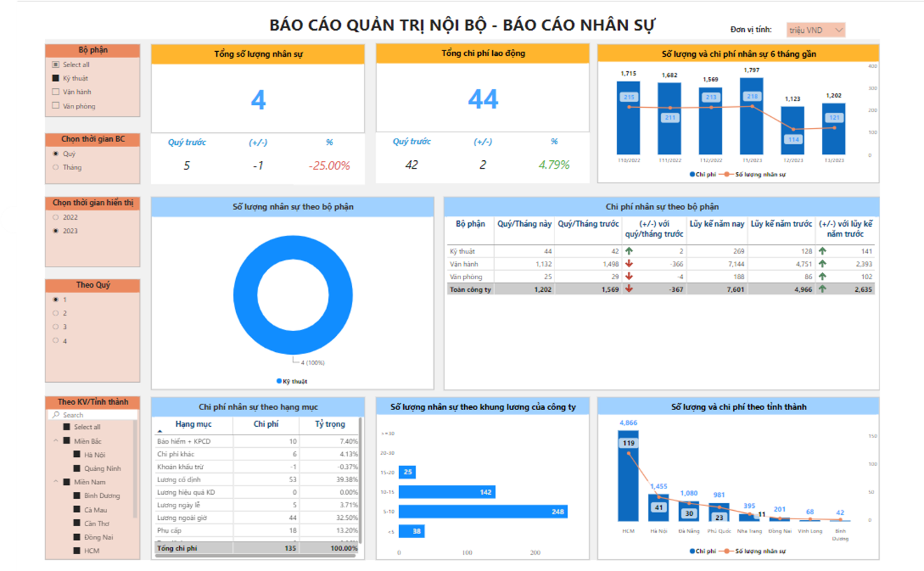Screen dimensions: 924x571
Task: Select the Tháng radio option
Action: pos(56,167)
